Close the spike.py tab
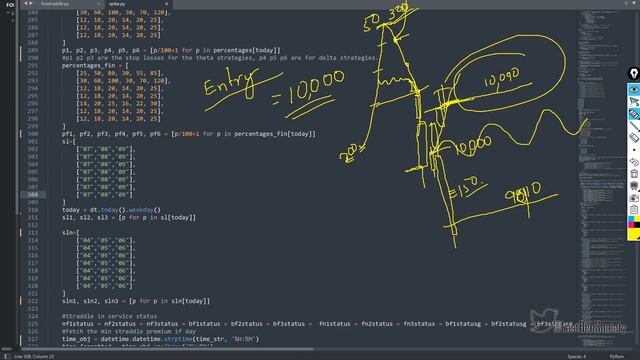Image resolution: width=640 pixels, height=360 pixels. click(x=166, y=4)
